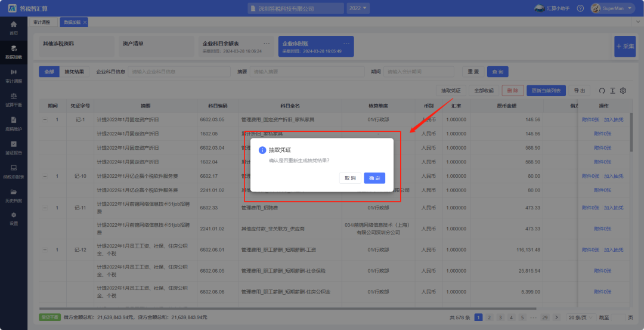
Task: Go to page 2
Action: [x=489, y=317]
